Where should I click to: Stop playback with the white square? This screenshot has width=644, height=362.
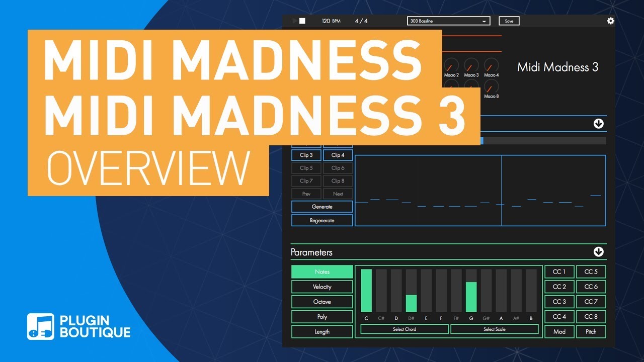pos(302,21)
